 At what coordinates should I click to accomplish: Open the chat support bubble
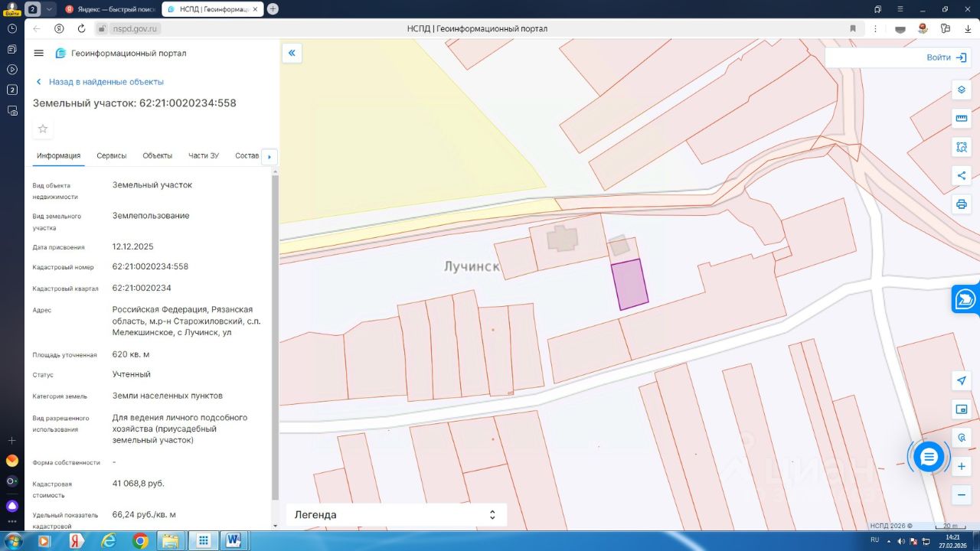[x=929, y=457]
